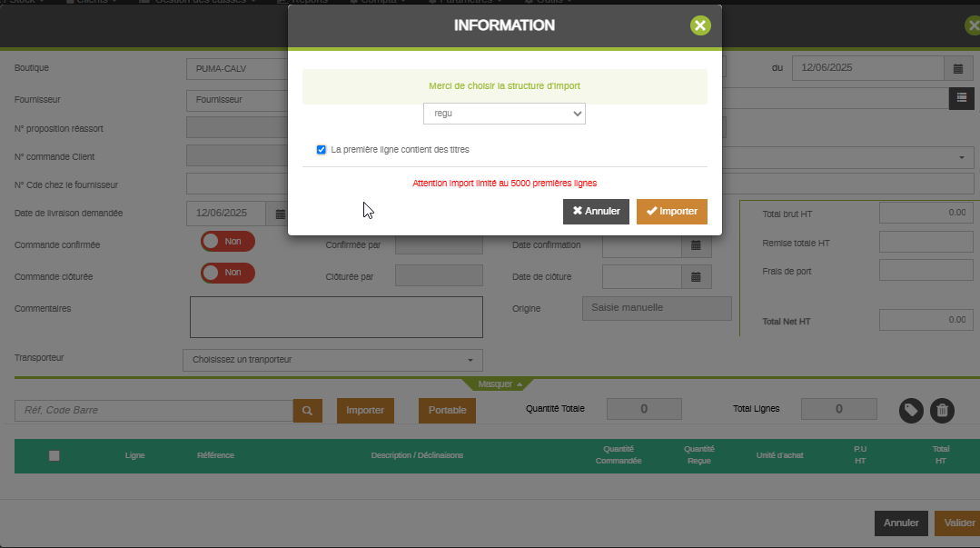Uncheck 'La première ligne contient des titres'
980x548 pixels.
[322, 150]
